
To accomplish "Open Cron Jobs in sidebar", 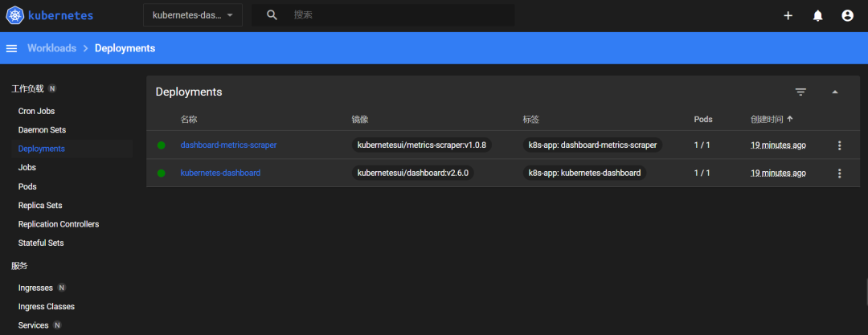I will pyautogui.click(x=36, y=112).
